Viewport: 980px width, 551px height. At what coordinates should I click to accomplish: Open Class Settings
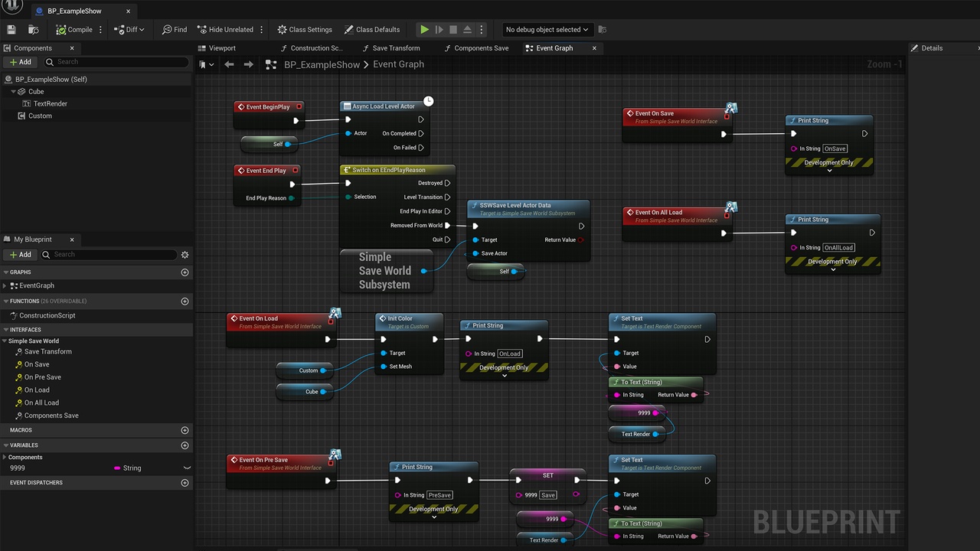point(304,30)
